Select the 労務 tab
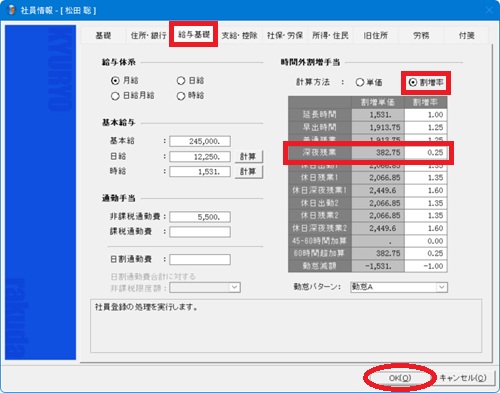The width and height of the screenshot is (500, 393). 421,35
